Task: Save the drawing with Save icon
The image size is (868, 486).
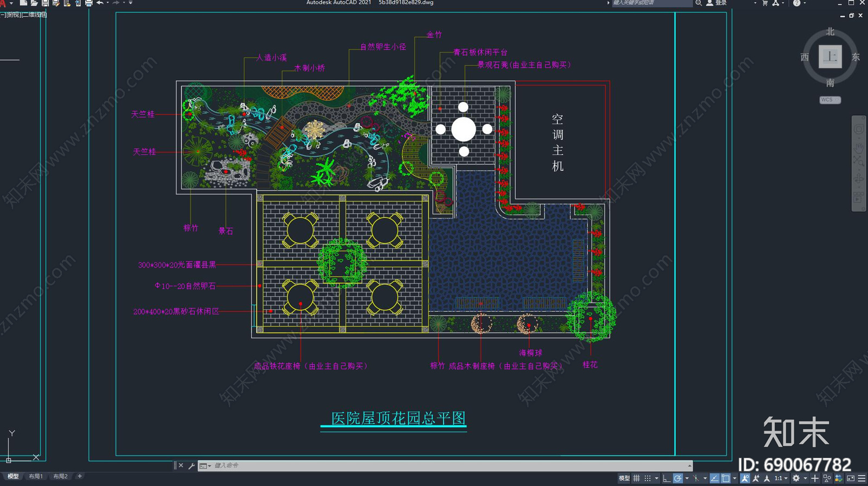Action: 45,3
